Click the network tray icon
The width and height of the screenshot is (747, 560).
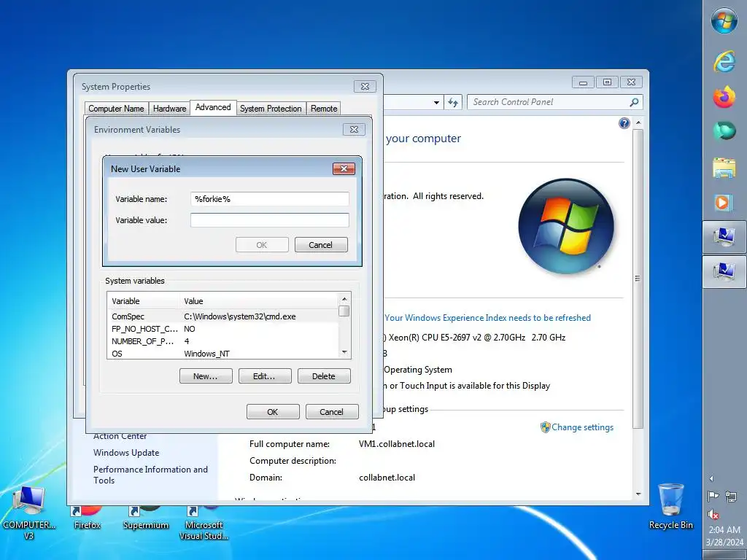[731, 497]
